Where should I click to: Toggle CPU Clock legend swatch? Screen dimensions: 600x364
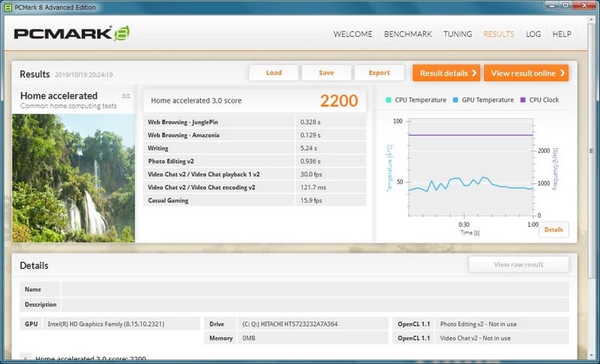[x=523, y=100]
